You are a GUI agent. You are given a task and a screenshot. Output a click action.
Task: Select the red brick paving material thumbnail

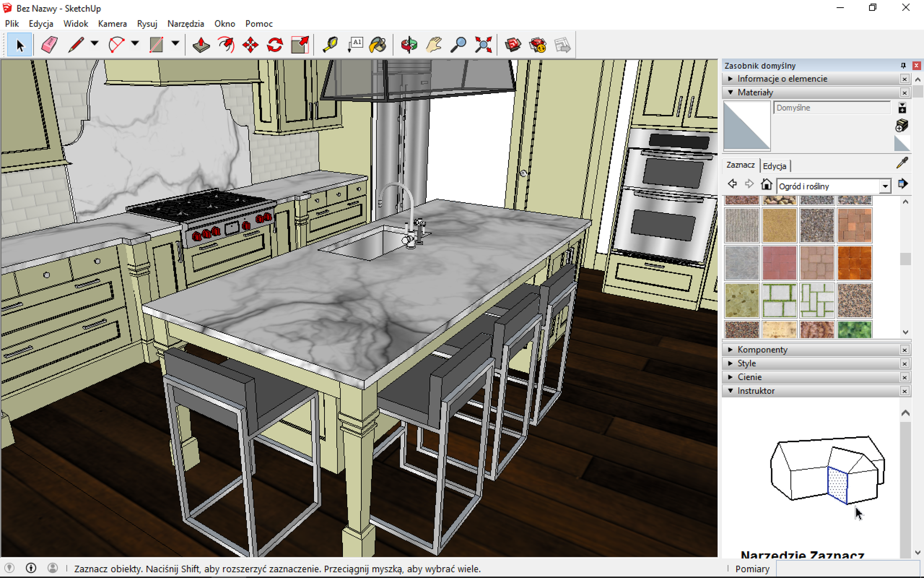(780, 263)
